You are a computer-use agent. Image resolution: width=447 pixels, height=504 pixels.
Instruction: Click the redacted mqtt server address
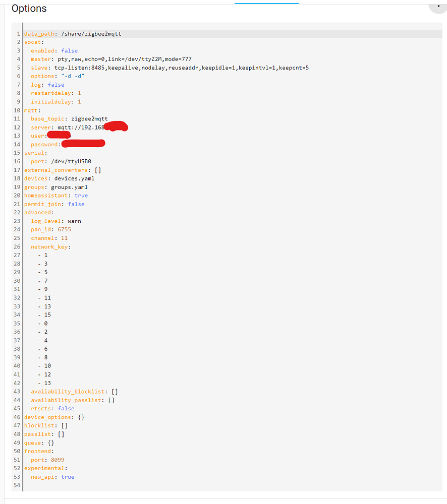(x=116, y=126)
